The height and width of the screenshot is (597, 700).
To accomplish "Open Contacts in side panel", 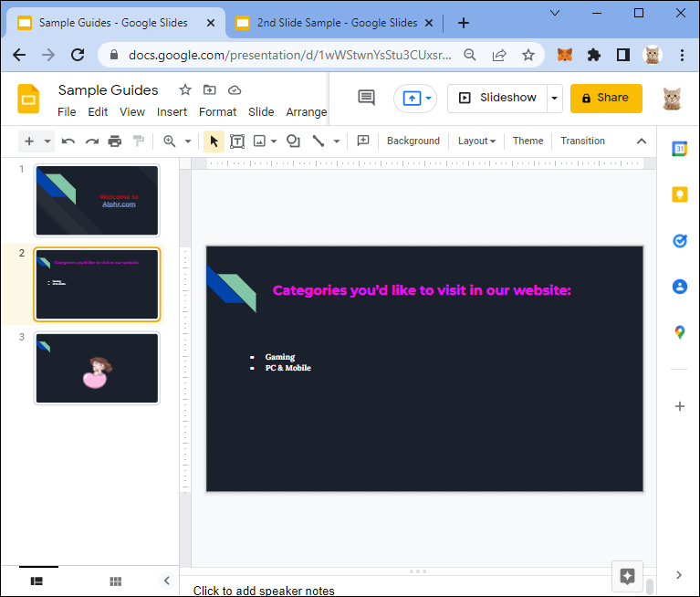I will click(679, 287).
